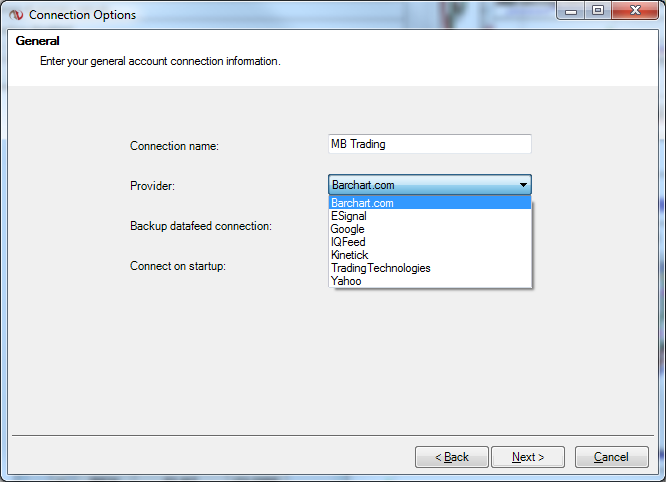Select IQFeed in the dropdown list

coord(348,242)
